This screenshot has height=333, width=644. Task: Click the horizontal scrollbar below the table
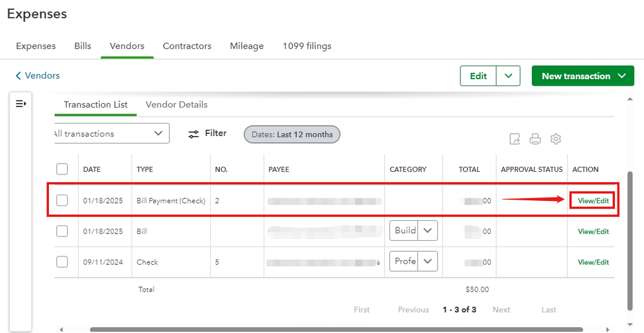point(335,329)
